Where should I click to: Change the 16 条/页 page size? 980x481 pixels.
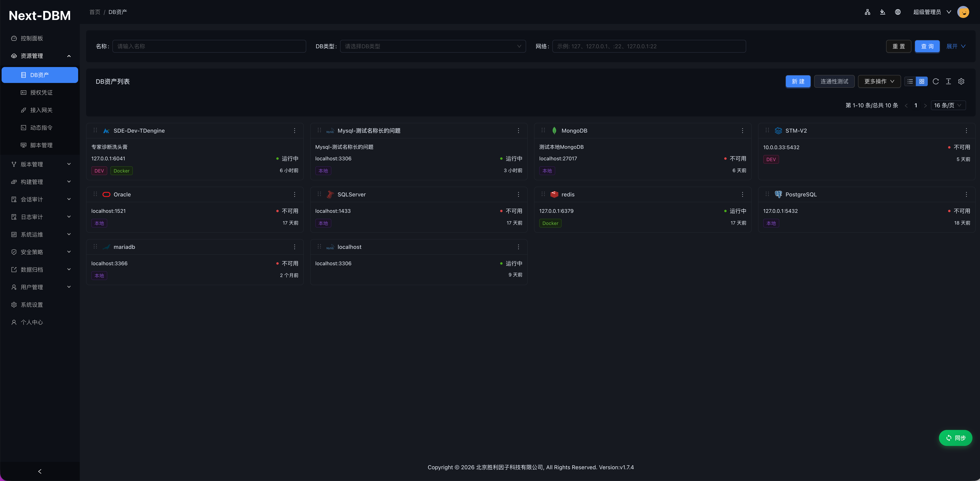[x=948, y=105]
